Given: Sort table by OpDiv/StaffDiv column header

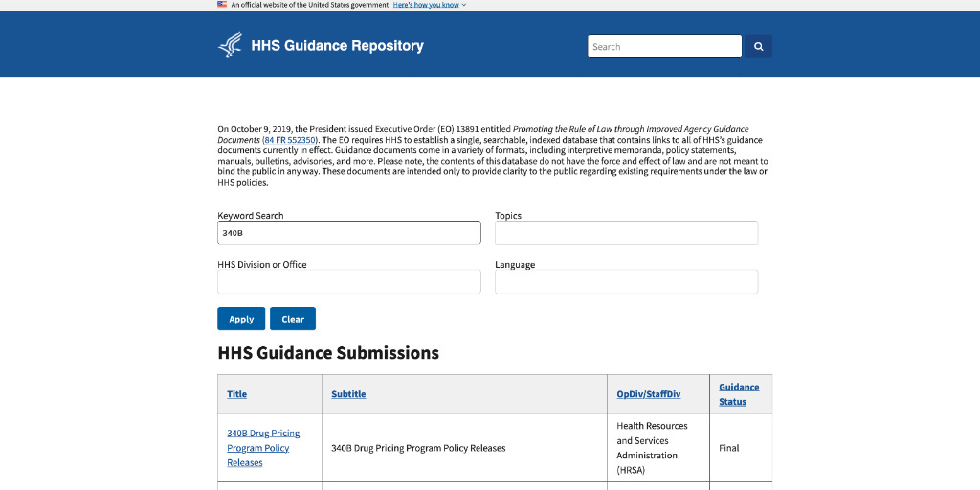Looking at the screenshot, I should (649, 394).
